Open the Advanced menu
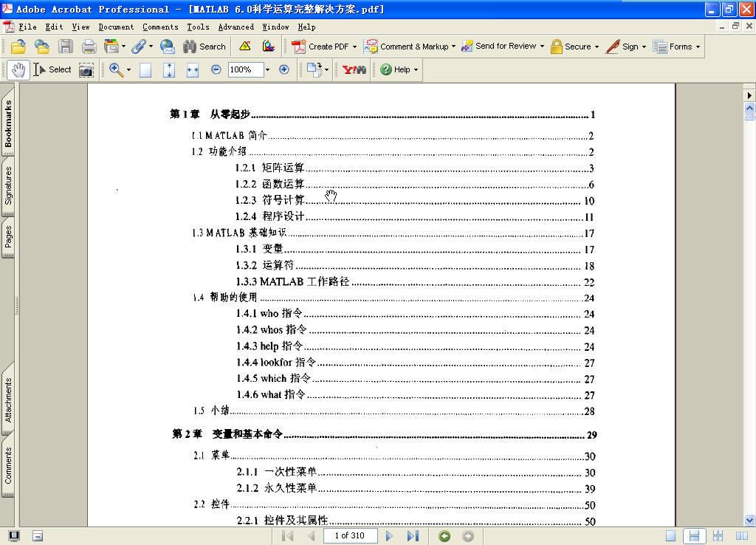Screen dimensions: 756x545 click(x=236, y=27)
